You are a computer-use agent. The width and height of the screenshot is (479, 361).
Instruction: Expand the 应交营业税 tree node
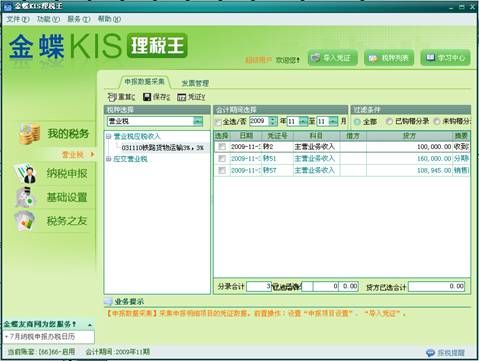pyautogui.click(x=108, y=159)
